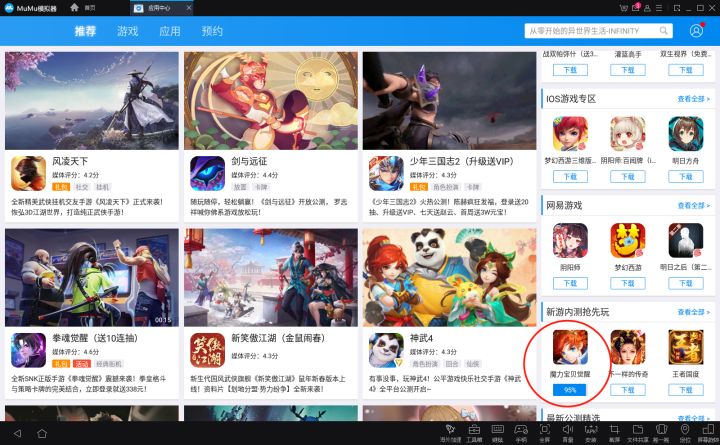Click the Android back triangle icon
The width and height of the screenshot is (720, 445).
tap(17, 433)
